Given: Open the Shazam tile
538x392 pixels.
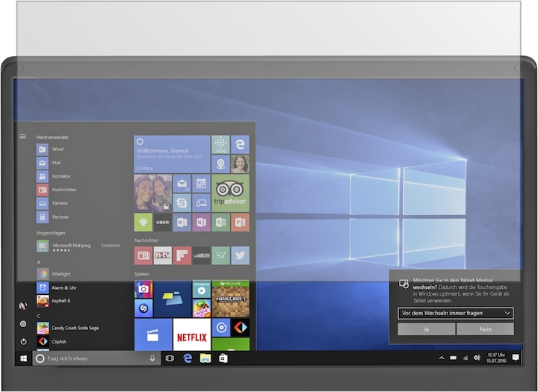Looking at the screenshot, I should pyautogui.click(x=143, y=308).
